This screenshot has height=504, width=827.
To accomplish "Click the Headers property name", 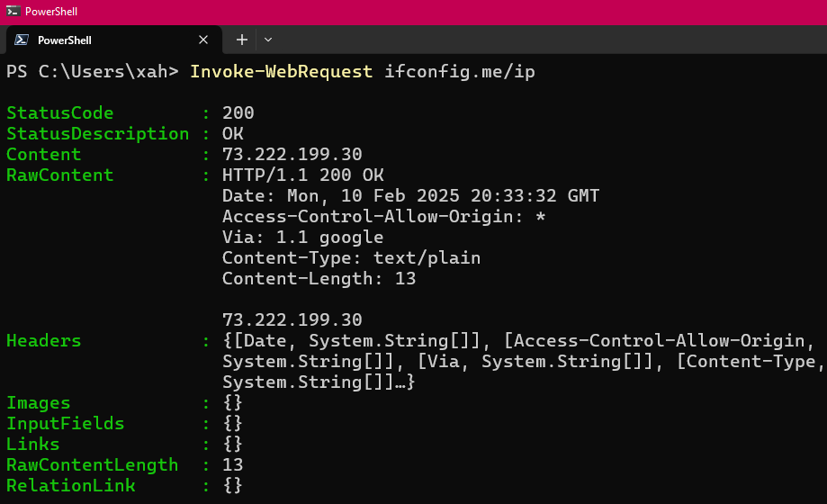I will coord(43,341).
